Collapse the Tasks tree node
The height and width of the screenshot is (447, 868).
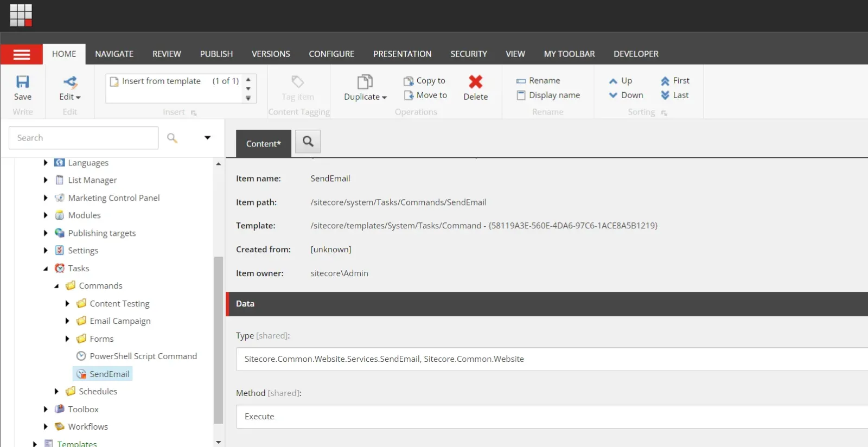point(46,269)
